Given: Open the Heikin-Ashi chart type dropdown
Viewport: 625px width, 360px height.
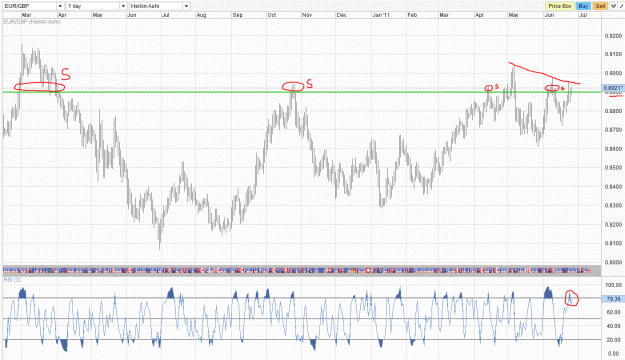Looking at the screenshot, I should [x=186, y=6].
